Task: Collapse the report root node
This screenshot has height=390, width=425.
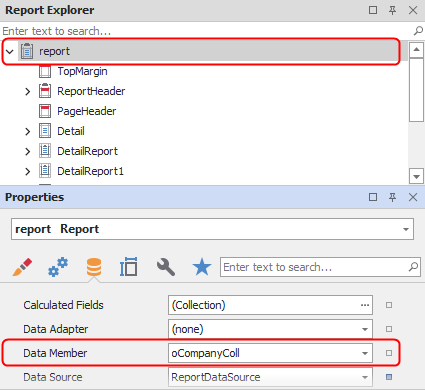Action: click(x=10, y=52)
